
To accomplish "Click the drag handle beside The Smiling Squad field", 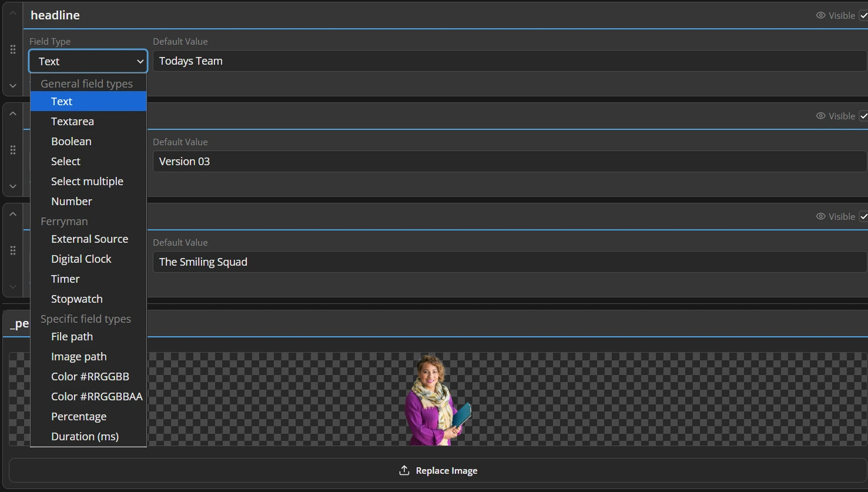I will pos(13,250).
